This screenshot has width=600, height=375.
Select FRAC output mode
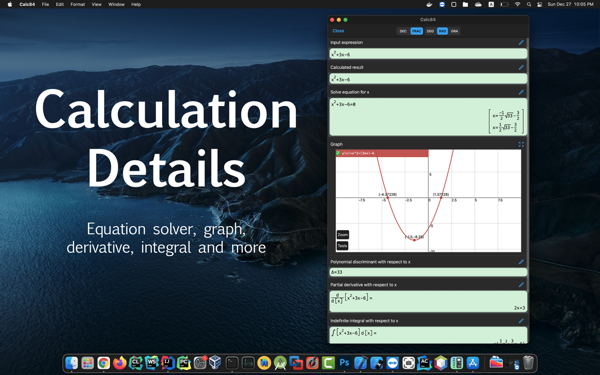pyautogui.click(x=416, y=31)
